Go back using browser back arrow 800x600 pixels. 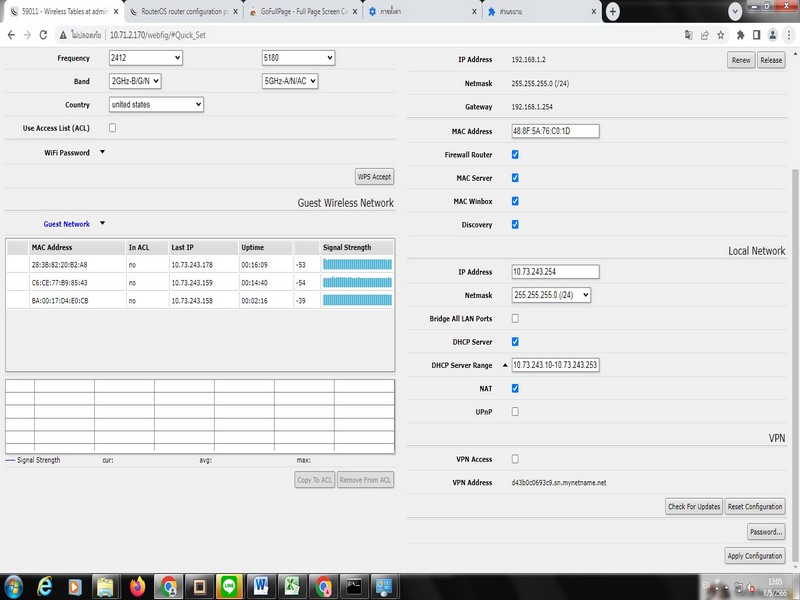[x=11, y=35]
